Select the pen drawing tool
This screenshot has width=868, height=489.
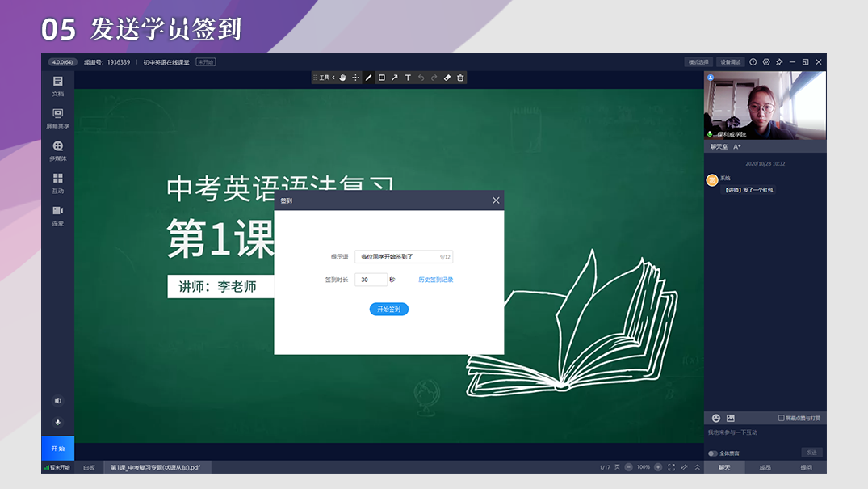coord(369,78)
